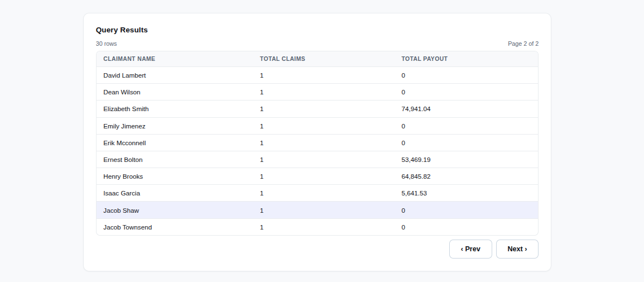Click Henry Brooks' total claims value

coord(262,177)
